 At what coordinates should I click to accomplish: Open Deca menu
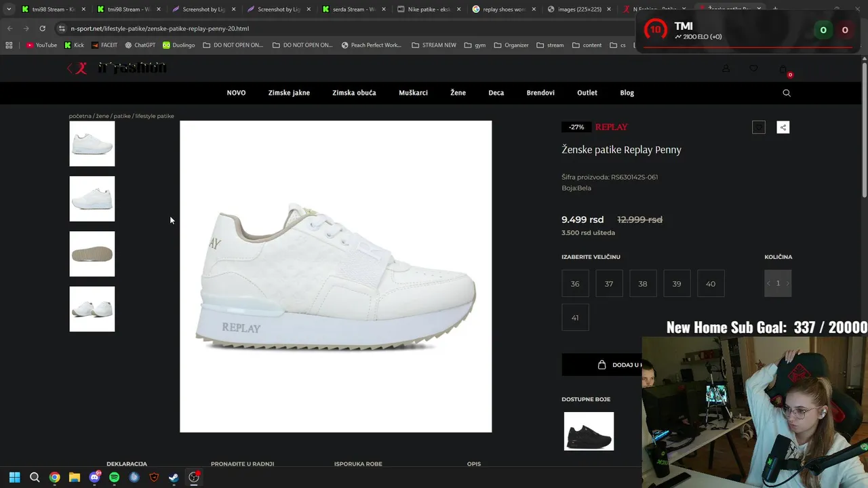pos(496,93)
